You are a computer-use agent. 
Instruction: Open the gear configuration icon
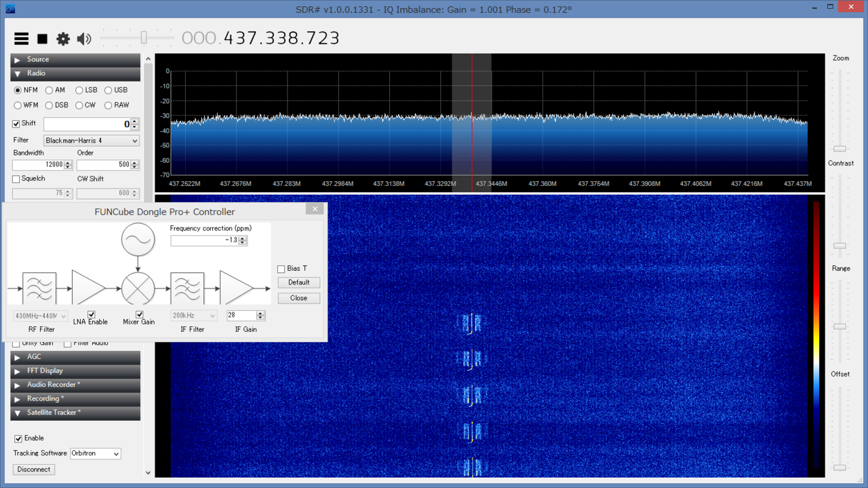[63, 39]
